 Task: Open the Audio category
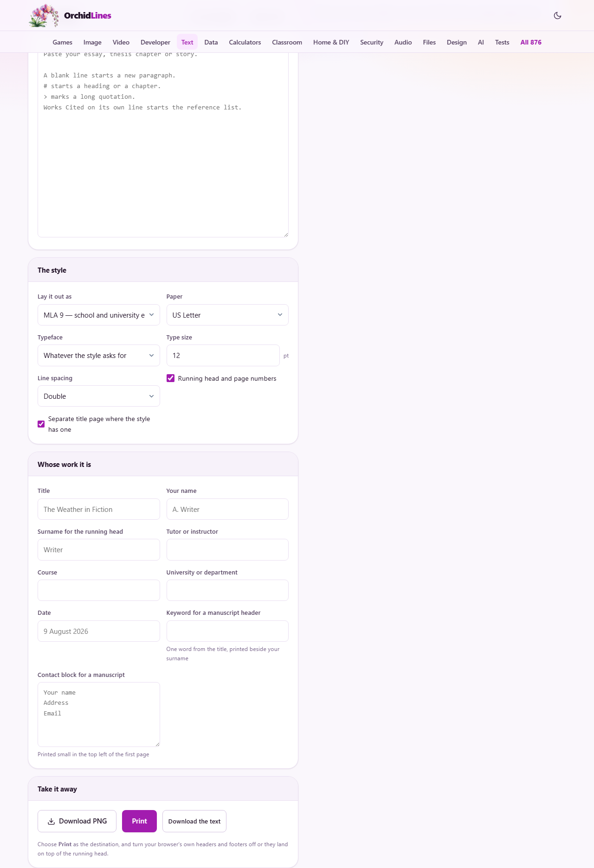[x=403, y=42]
